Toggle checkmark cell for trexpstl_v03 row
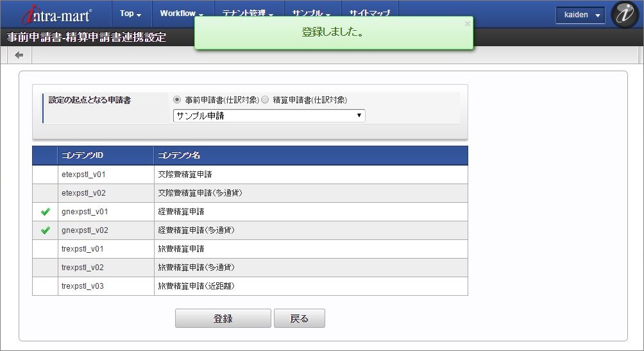Viewport: 644px width, 351px height. [45, 286]
